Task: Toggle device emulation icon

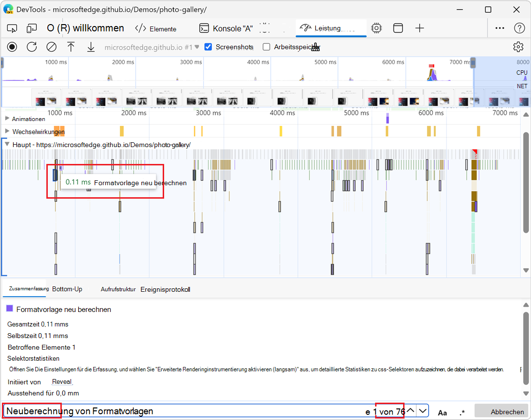Action: 31,28
